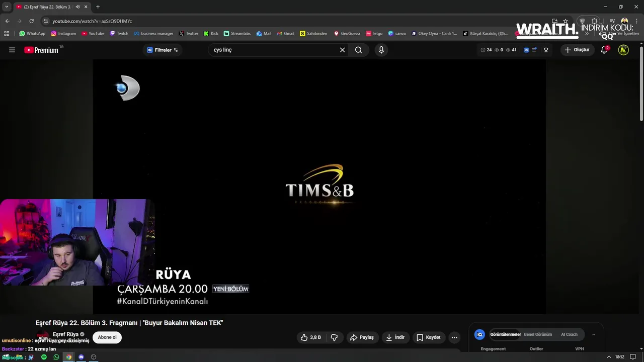Viewport: 644px width, 362px height.
Task: Open the YouTube hamburger guide menu
Action: click(x=12, y=50)
